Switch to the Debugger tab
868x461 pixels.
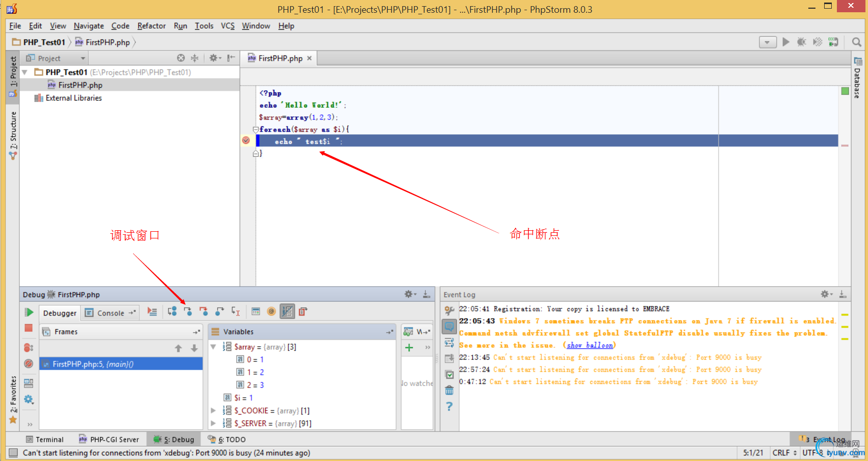point(60,313)
